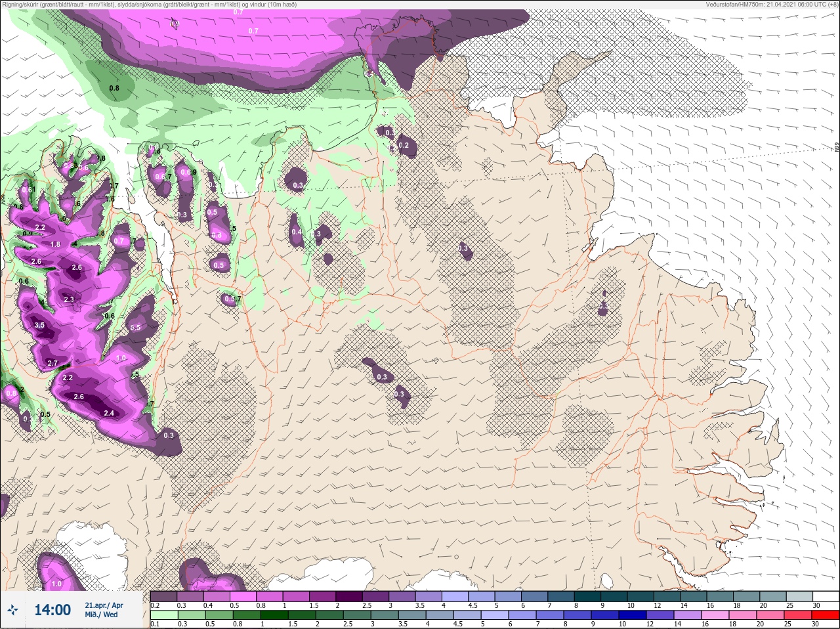Click upper legend swatch between 2 and 2.5

[x=350, y=596]
